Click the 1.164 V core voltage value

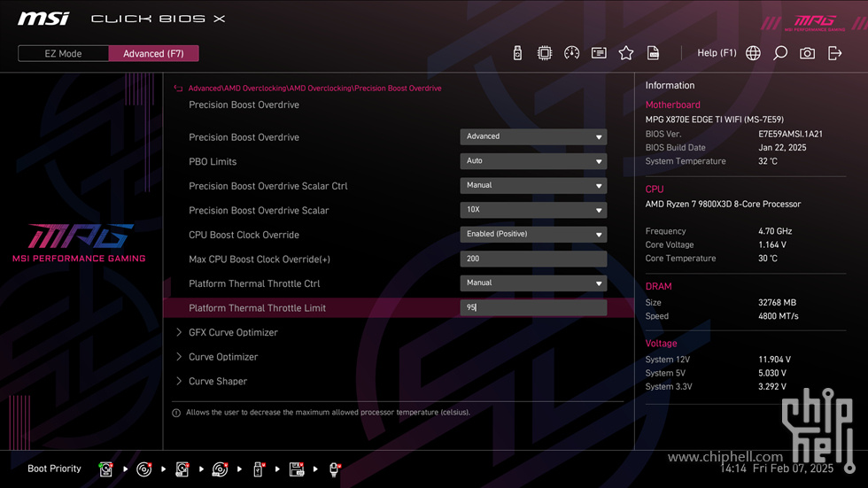[771, 244]
